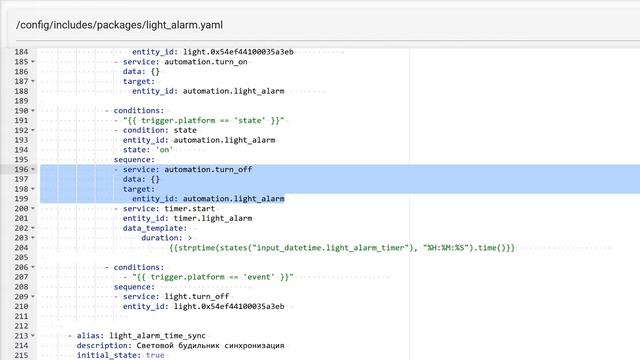Click 'entity_id' on line 184
640x360 pixels.
(155, 52)
